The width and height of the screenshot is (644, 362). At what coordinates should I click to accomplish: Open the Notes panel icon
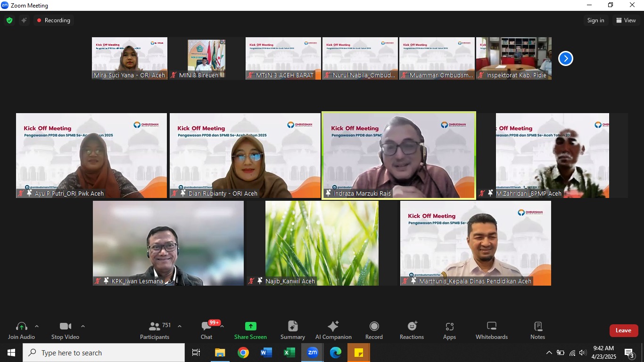pos(537,327)
